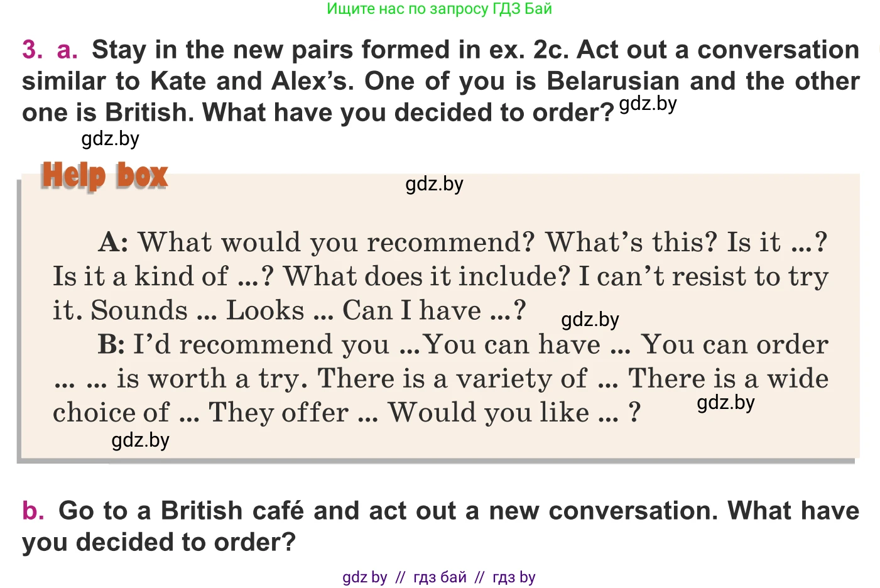Click the gdz.by watermark after "order?"

[x=648, y=104]
